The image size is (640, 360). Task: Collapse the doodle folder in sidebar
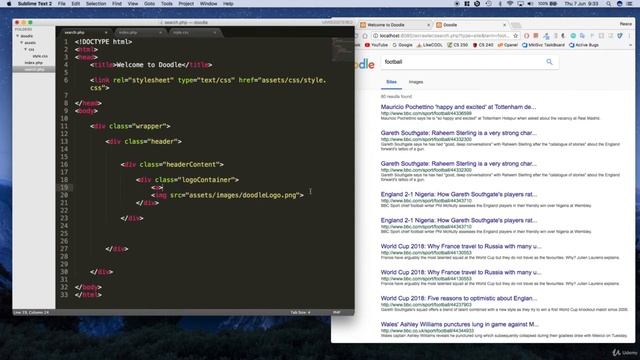click(x=18, y=36)
